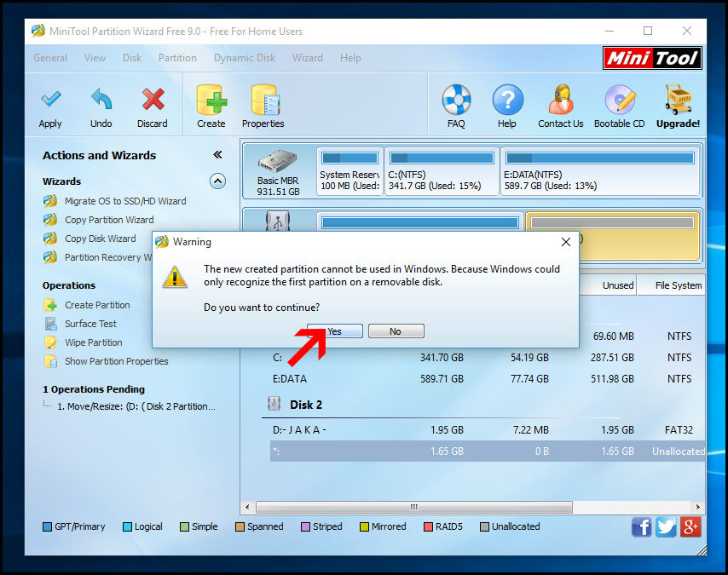This screenshot has height=575, width=728.
Task: Click the Migrate OS to SSD/HD Wizard icon
Action: pos(50,201)
